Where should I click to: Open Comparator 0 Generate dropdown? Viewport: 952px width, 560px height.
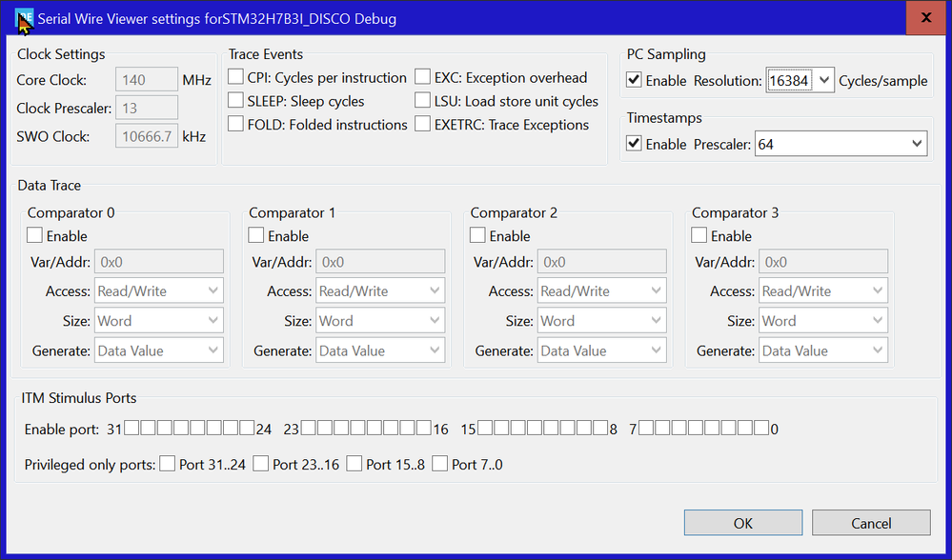tap(158, 350)
